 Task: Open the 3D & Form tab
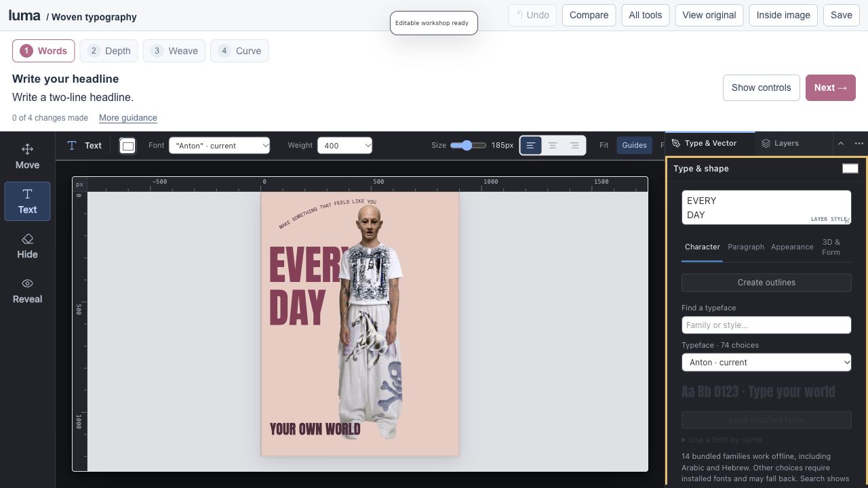click(831, 247)
